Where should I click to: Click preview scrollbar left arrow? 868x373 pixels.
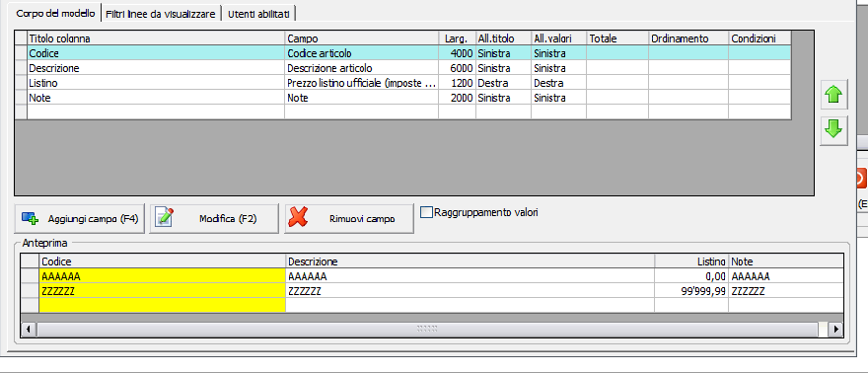29,330
